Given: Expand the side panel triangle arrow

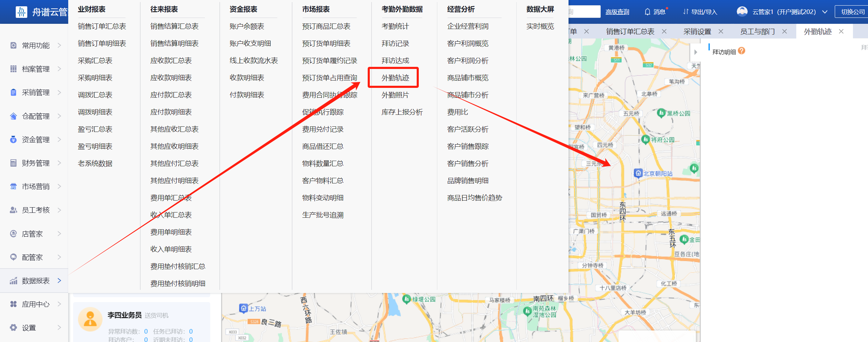Looking at the screenshot, I should click(696, 52).
